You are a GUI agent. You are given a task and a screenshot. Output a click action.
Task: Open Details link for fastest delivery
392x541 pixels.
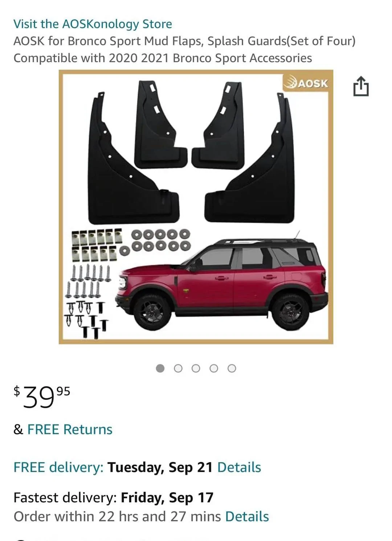coord(247,516)
